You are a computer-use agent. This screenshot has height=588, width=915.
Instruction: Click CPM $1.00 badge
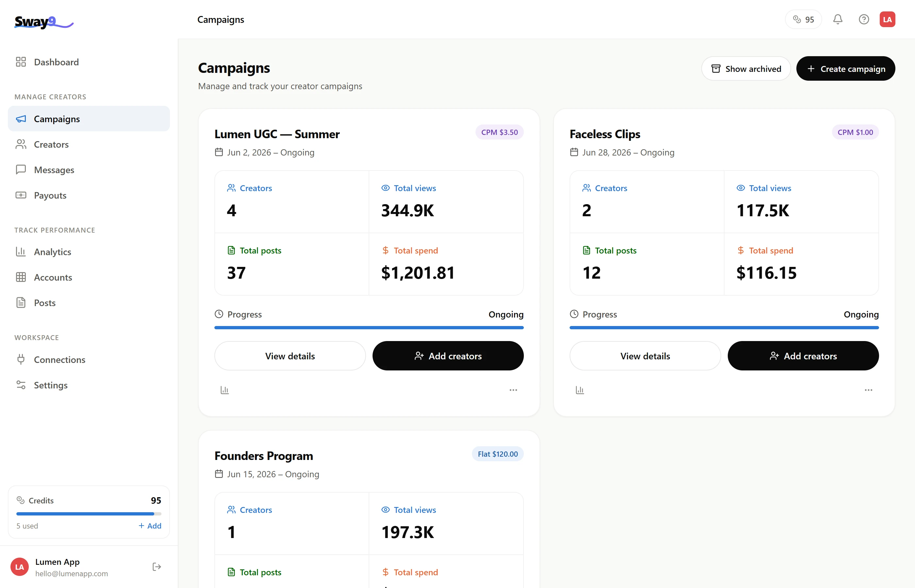[x=855, y=132]
